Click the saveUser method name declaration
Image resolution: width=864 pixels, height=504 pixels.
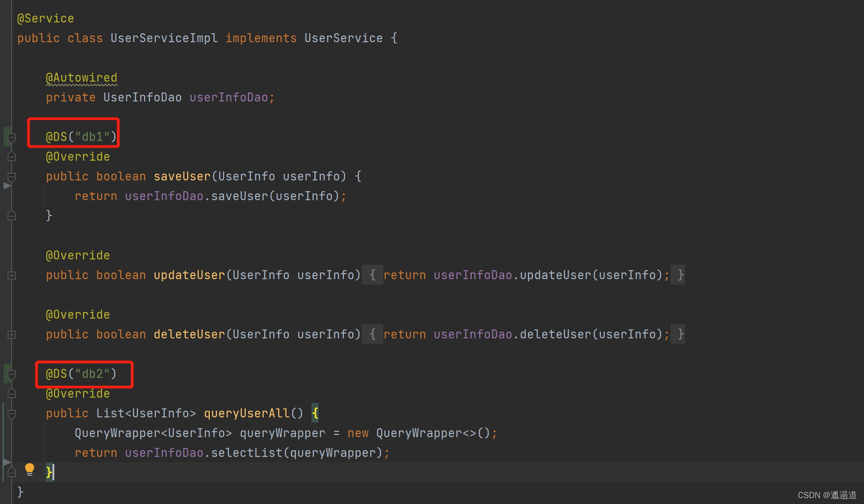[x=182, y=176]
